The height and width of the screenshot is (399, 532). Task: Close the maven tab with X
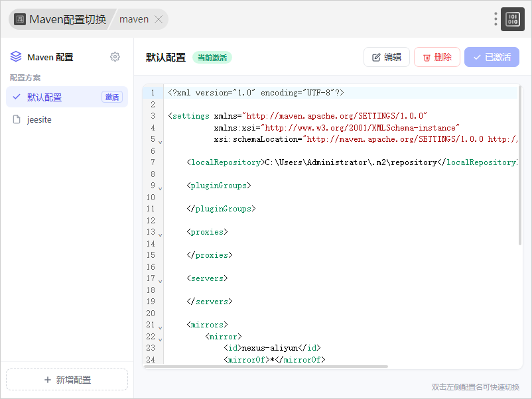click(x=159, y=19)
